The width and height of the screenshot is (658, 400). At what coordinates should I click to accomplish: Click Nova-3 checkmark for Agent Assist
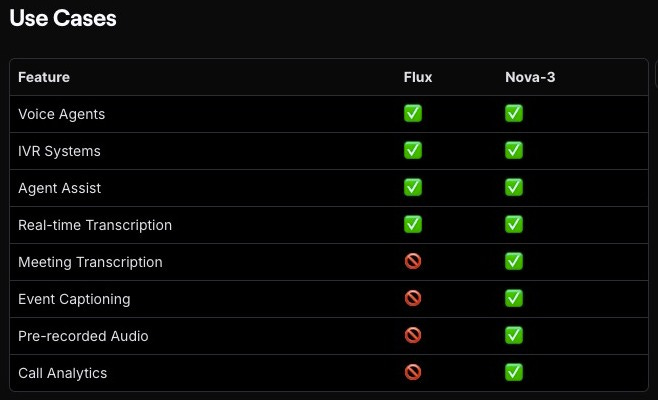pyautogui.click(x=514, y=187)
